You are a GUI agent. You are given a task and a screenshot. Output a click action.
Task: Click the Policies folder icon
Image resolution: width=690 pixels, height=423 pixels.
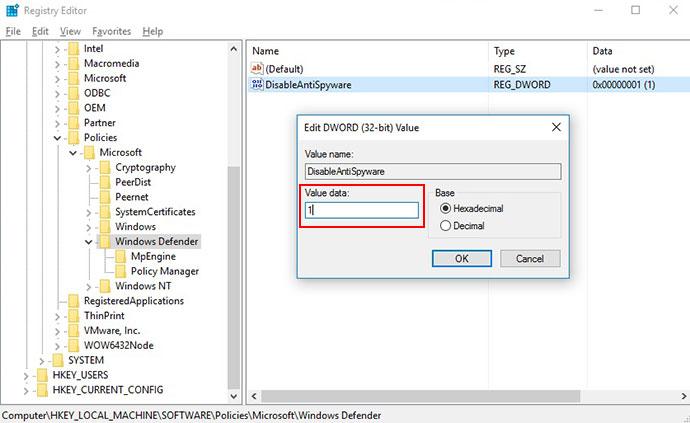pos(74,137)
